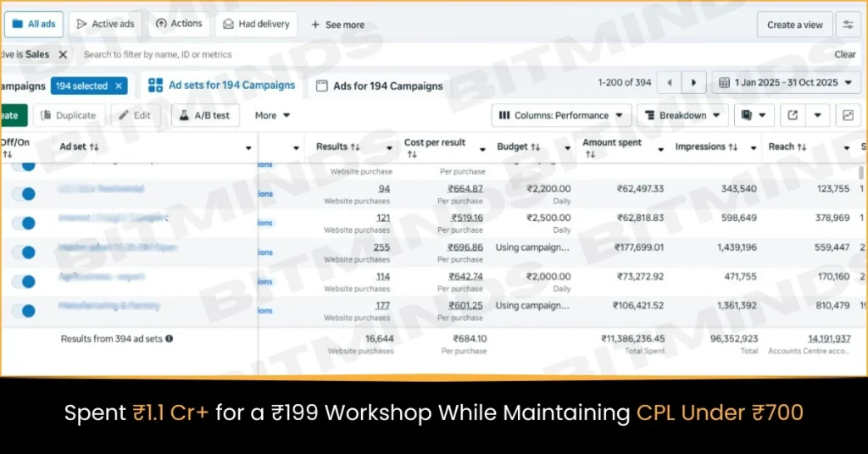The height and width of the screenshot is (454, 868).
Task: Remove the Sales objective filter
Action: click(x=63, y=54)
